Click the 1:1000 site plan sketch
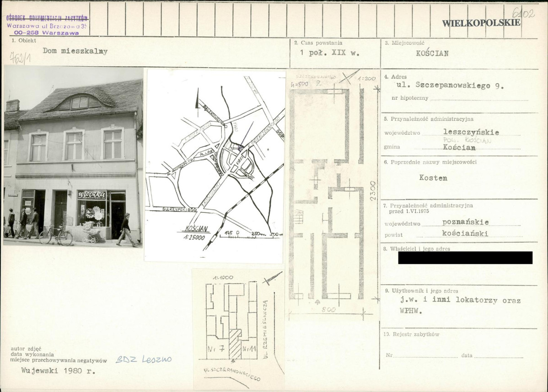The image size is (548, 392). click(x=238, y=328)
